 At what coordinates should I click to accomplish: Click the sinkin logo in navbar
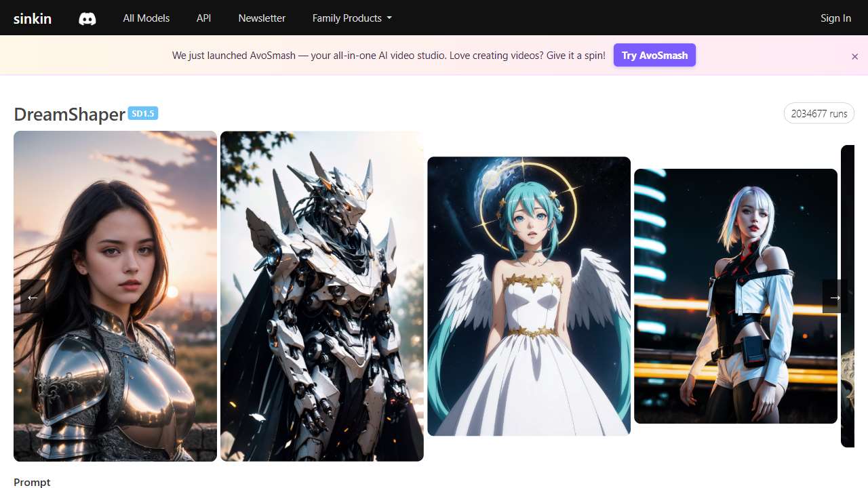coord(33,18)
